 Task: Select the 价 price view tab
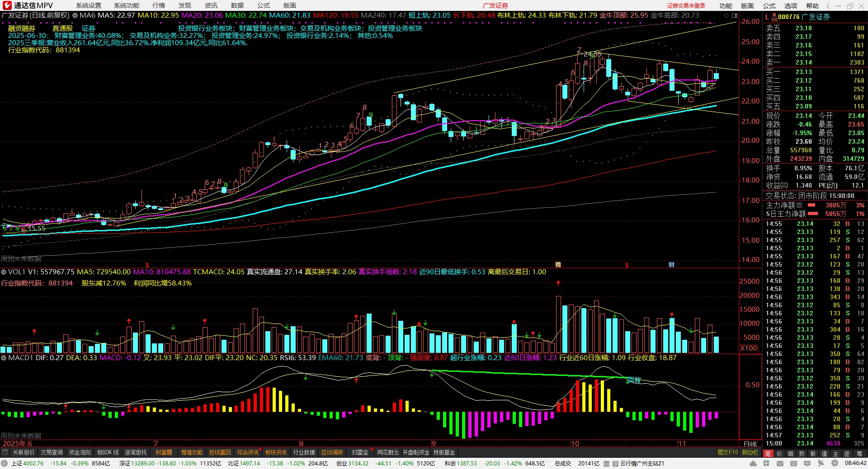(x=779, y=453)
